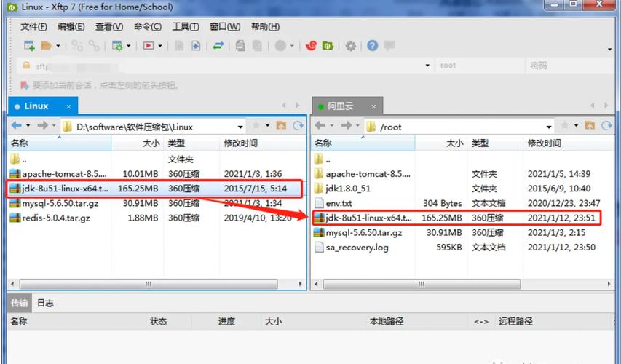Expand the red play-screen icon dropdown arrow
The width and height of the screenshot is (621, 364).
click(160, 46)
